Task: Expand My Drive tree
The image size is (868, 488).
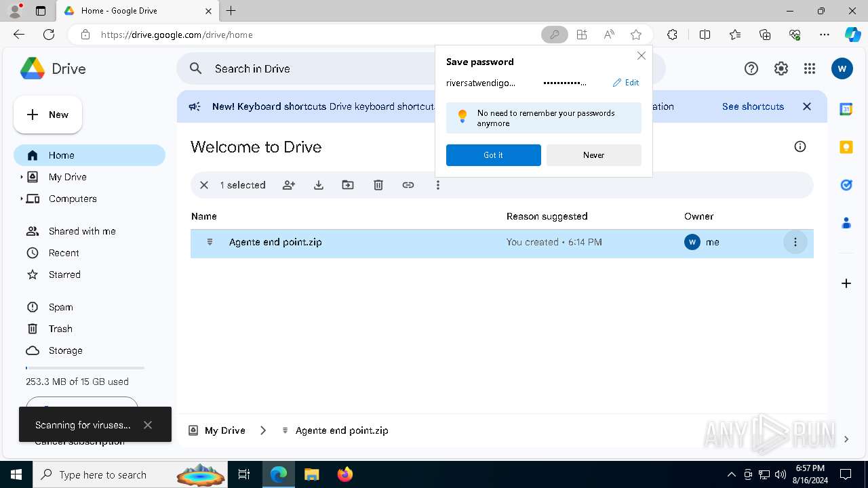Action: click(x=21, y=177)
